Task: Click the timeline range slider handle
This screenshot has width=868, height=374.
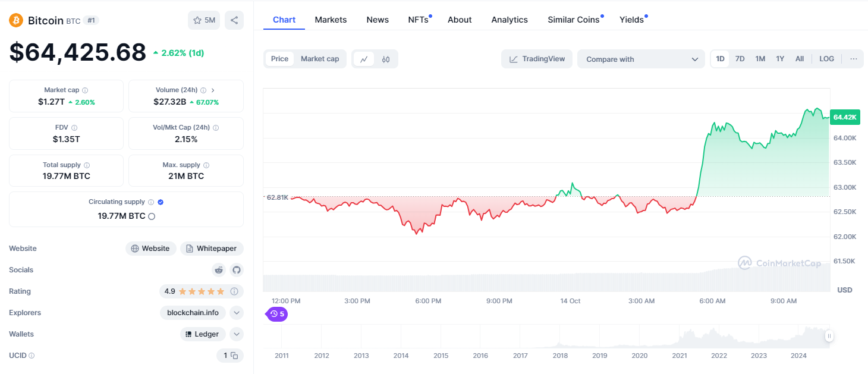Action: pyautogui.click(x=829, y=336)
